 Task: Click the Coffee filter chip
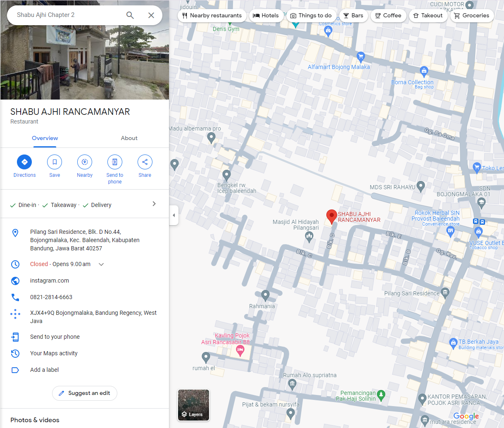[x=388, y=16]
